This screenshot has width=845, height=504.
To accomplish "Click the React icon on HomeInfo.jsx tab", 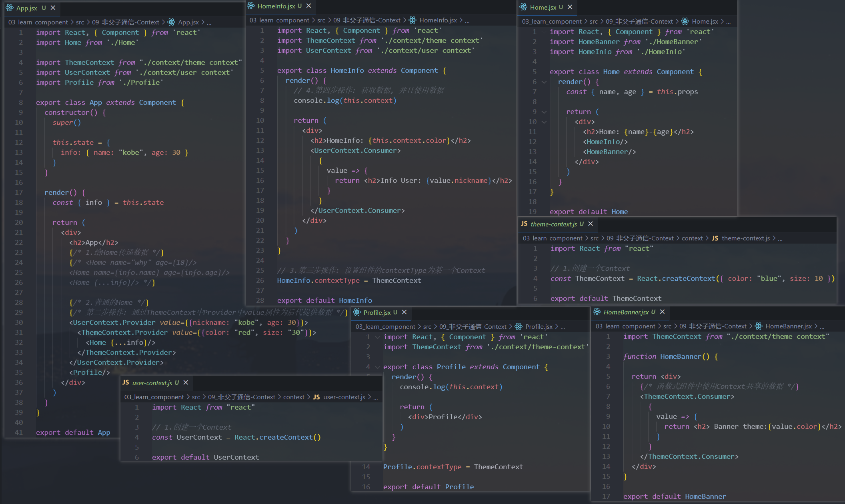I will 251,6.
